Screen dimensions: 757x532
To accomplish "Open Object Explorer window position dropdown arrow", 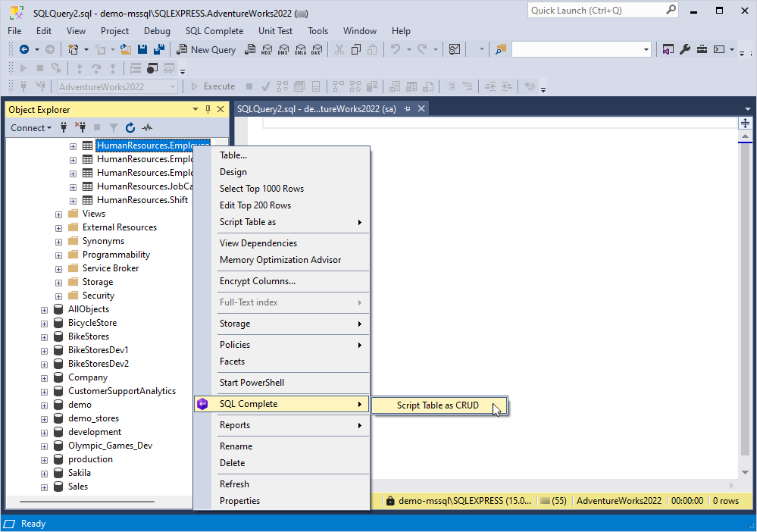I will click(195, 110).
